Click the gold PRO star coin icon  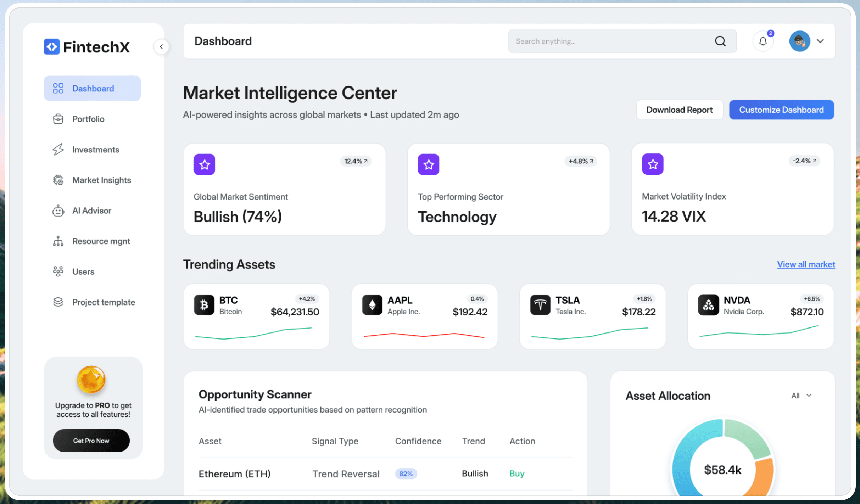click(91, 380)
